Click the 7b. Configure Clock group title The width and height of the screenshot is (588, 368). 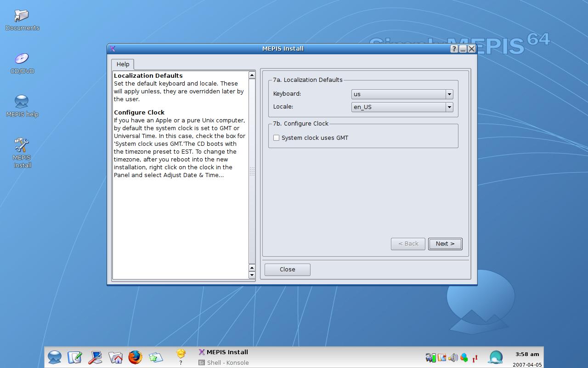click(301, 123)
